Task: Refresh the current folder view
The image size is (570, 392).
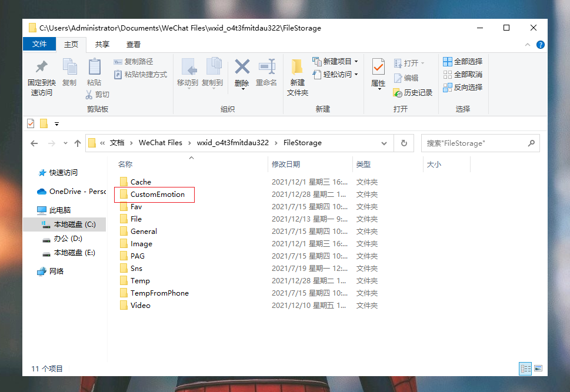Action: coord(404,143)
